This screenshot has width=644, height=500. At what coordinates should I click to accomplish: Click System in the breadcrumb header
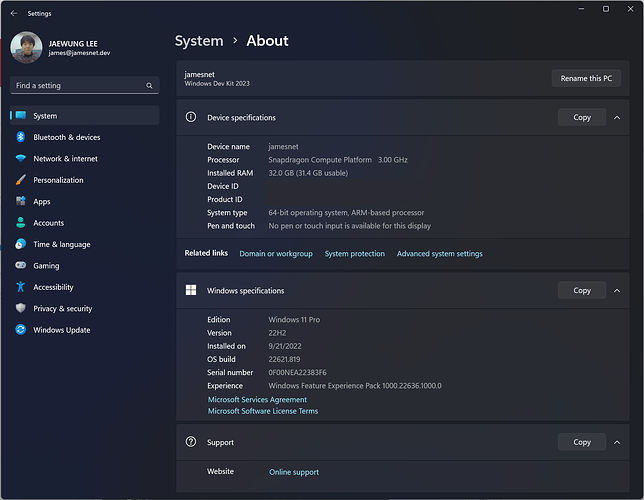pos(199,41)
